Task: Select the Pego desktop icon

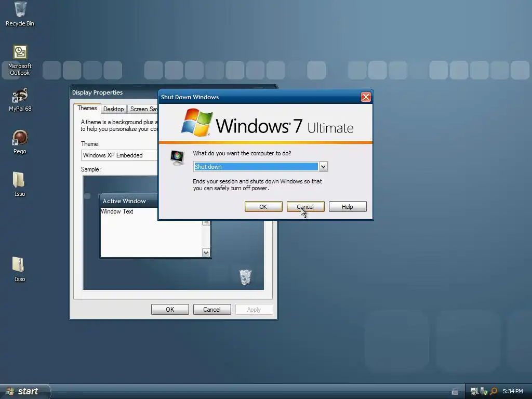Action: coord(20,142)
